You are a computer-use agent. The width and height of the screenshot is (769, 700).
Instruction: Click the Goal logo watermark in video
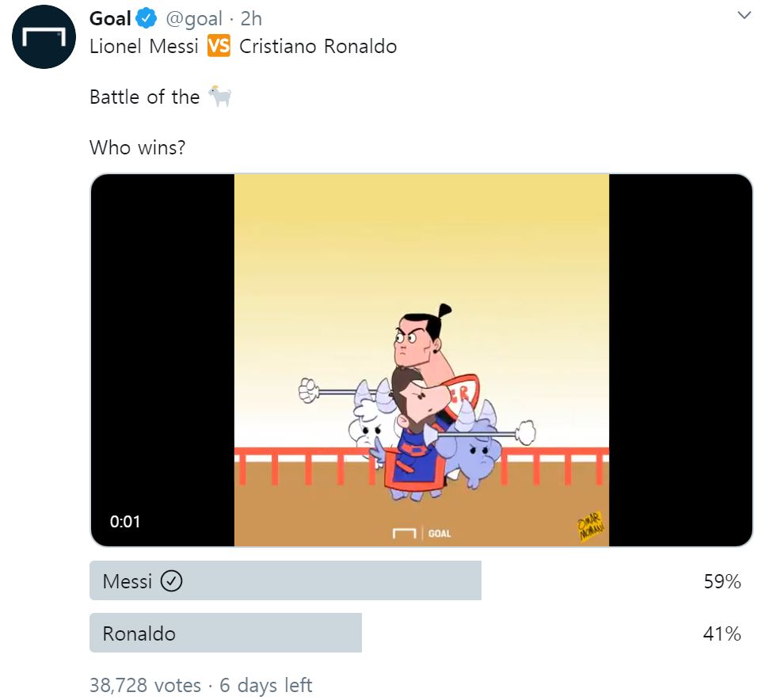(422, 534)
